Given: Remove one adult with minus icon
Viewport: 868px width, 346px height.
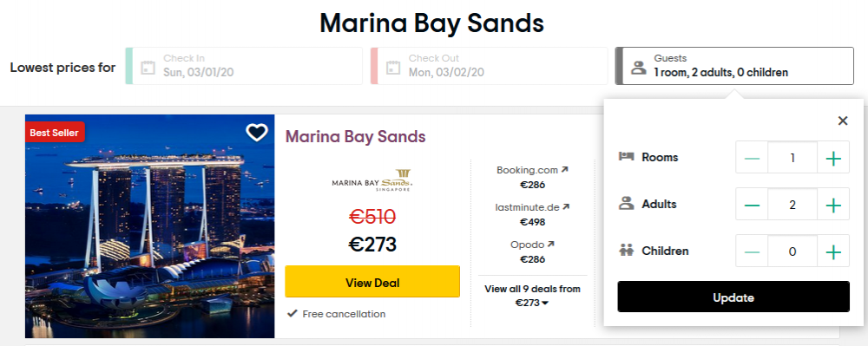Looking at the screenshot, I should pos(752,205).
